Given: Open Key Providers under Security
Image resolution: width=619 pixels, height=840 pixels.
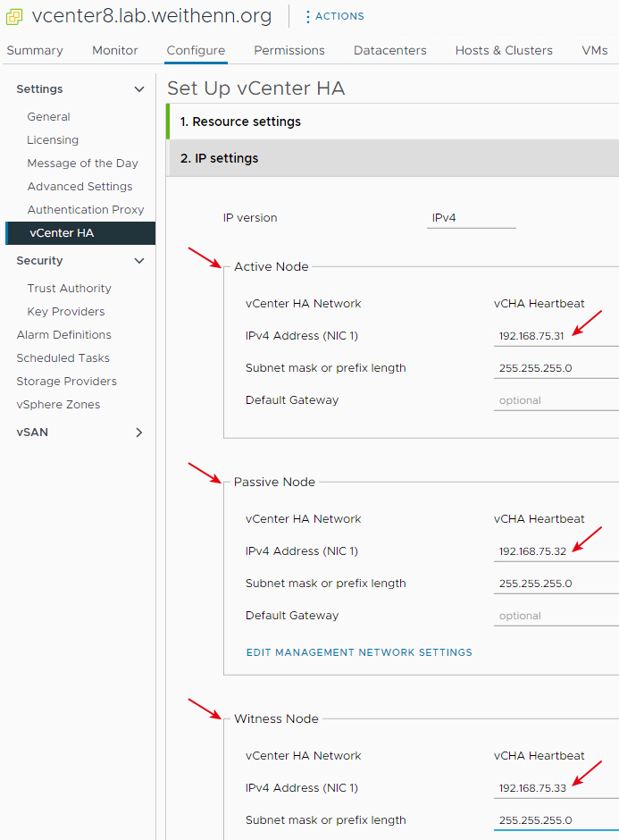Looking at the screenshot, I should coord(66,311).
